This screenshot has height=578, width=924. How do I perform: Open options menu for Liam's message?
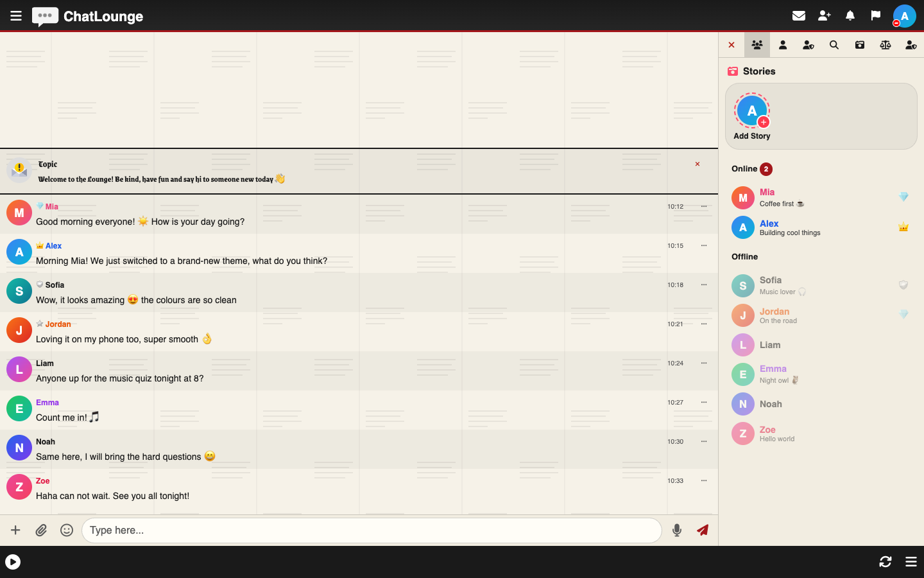click(x=704, y=363)
